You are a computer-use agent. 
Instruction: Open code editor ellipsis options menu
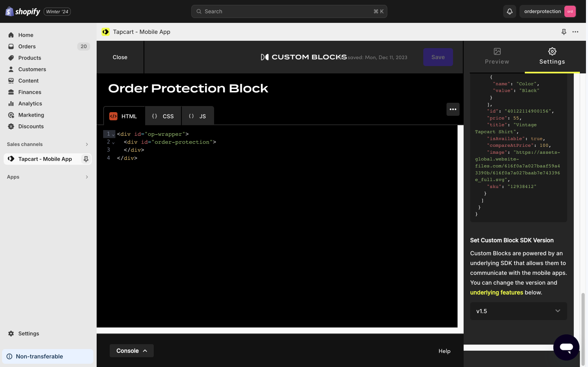(x=453, y=109)
